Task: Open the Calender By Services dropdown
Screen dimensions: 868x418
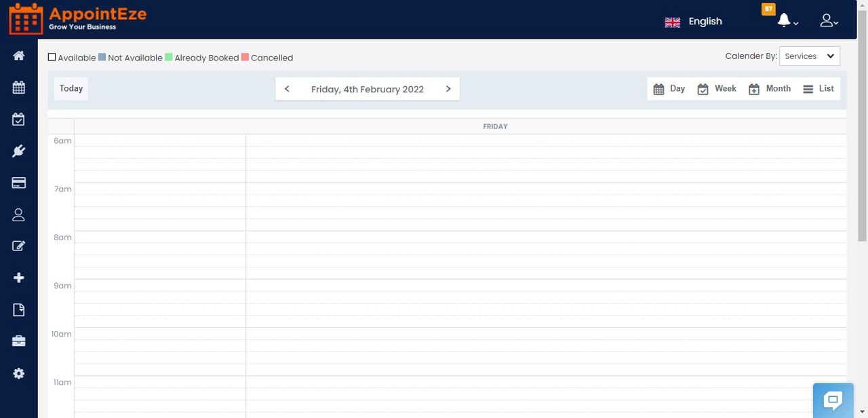Action: pos(810,56)
